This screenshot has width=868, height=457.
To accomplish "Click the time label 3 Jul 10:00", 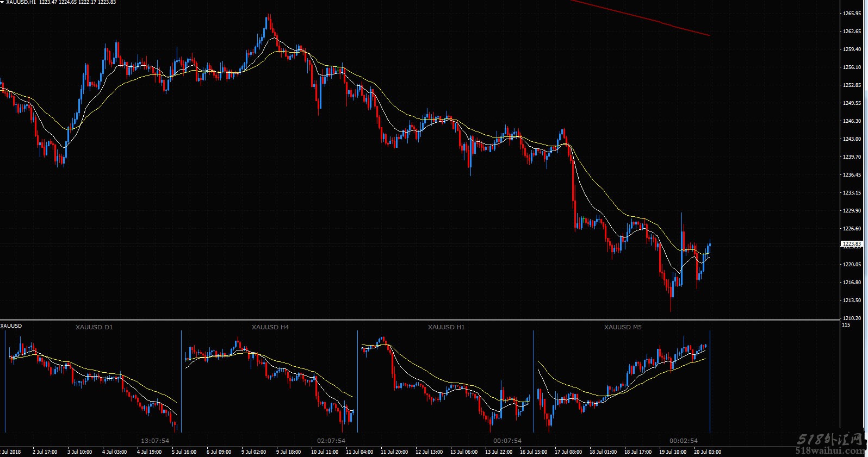I will 79,452.
